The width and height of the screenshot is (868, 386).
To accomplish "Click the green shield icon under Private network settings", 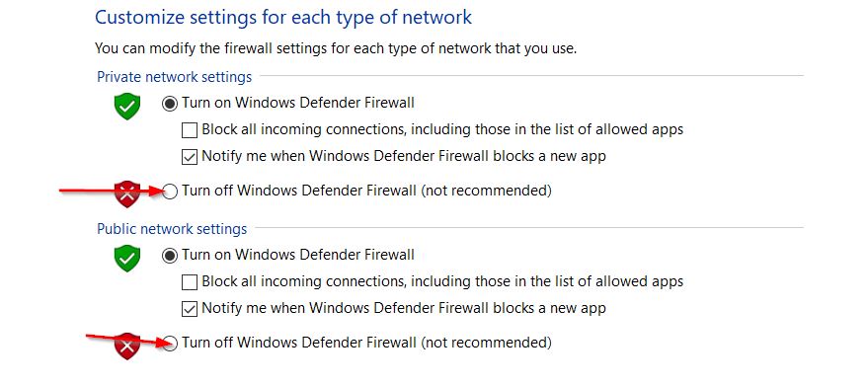I will pyautogui.click(x=127, y=107).
